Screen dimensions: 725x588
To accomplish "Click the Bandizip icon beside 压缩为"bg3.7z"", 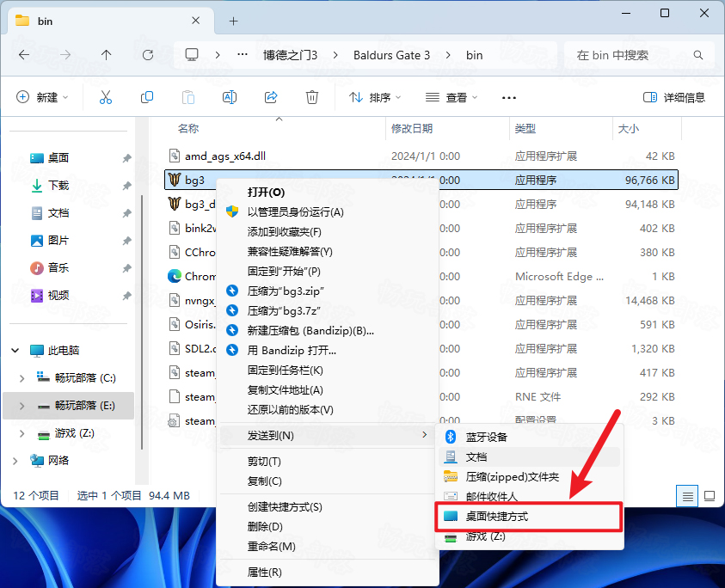I will [232, 310].
